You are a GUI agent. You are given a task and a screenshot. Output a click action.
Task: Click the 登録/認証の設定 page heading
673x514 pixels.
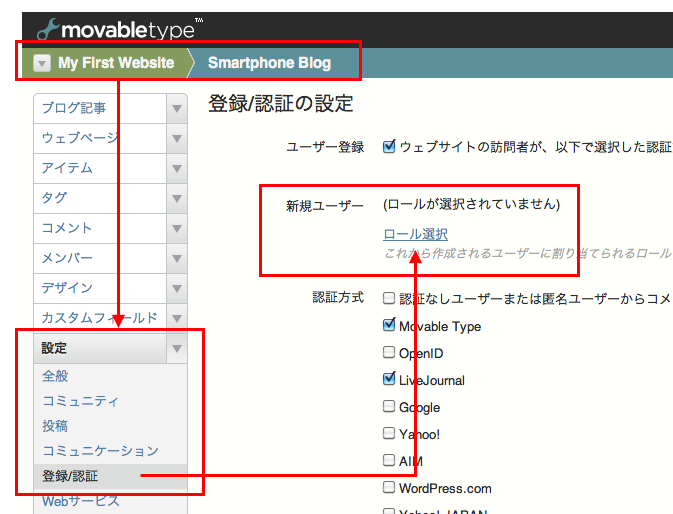tap(281, 104)
